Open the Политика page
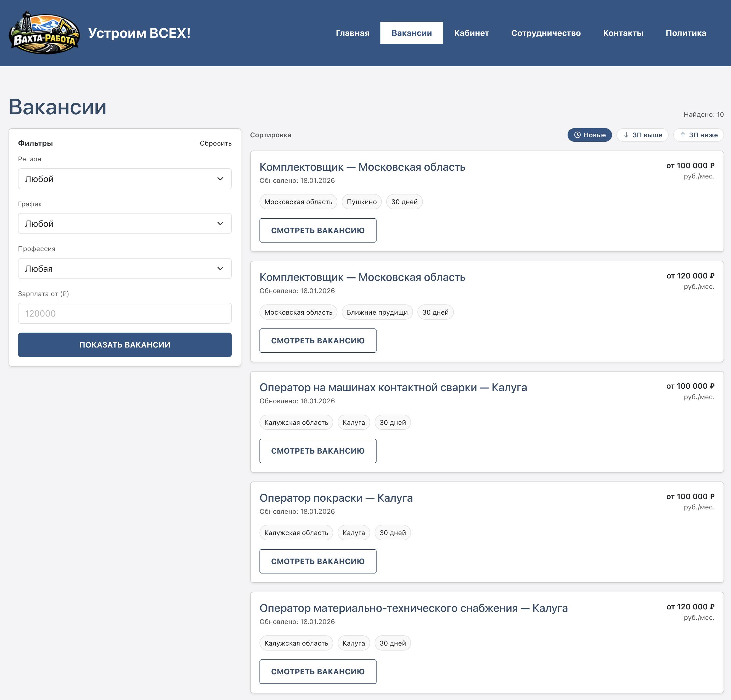This screenshot has height=700, width=731. point(685,33)
